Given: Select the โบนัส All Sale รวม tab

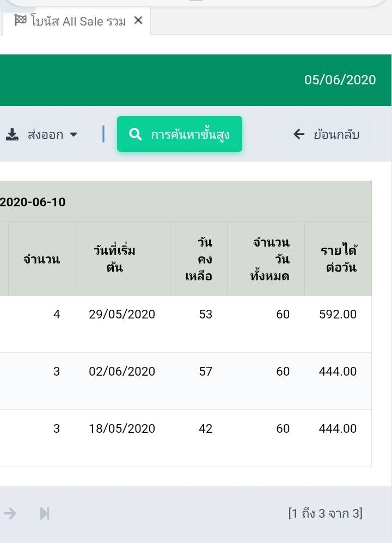Looking at the screenshot, I should [77, 21].
